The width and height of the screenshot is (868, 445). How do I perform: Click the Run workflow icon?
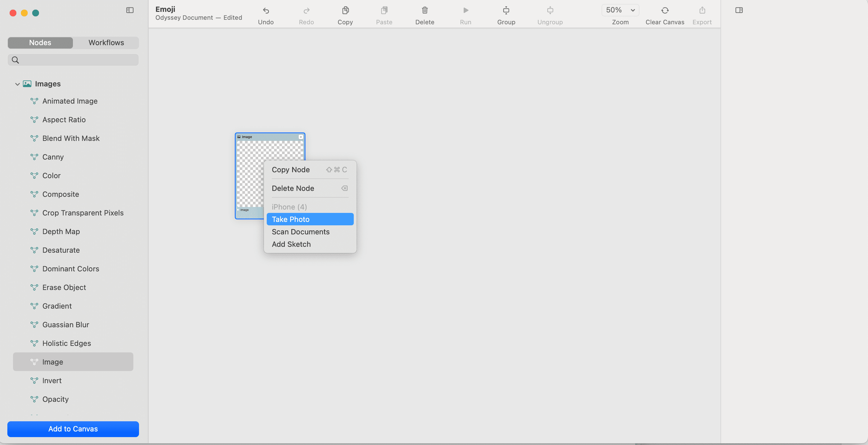pyautogui.click(x=466, y=10)
